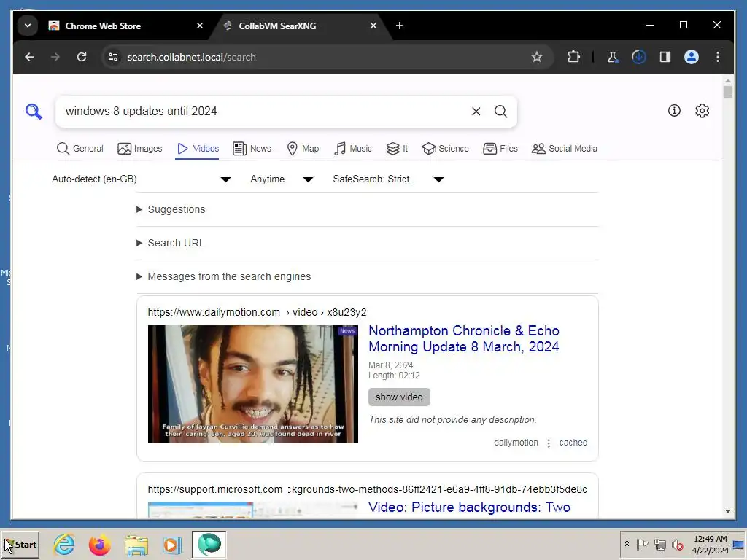747x560 pixels.
Task: Reload the page with refresh icon
Action: [82, 57]
